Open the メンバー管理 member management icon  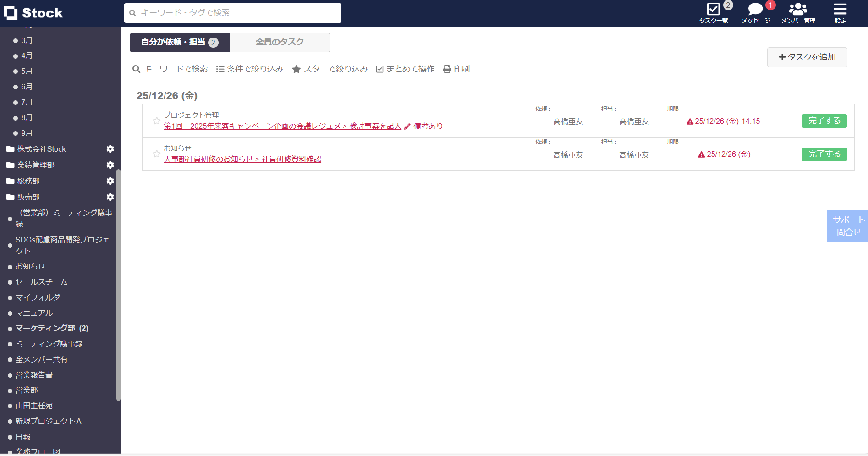797,9
